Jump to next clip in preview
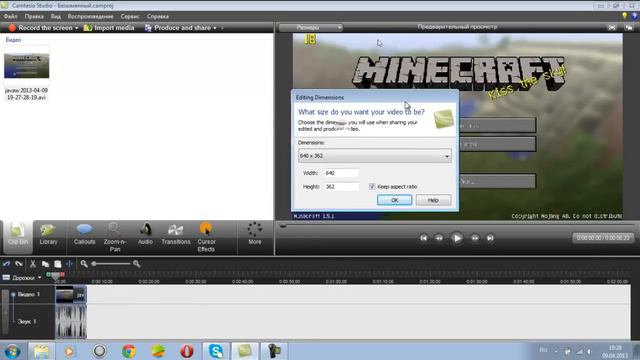 (490, 238)
